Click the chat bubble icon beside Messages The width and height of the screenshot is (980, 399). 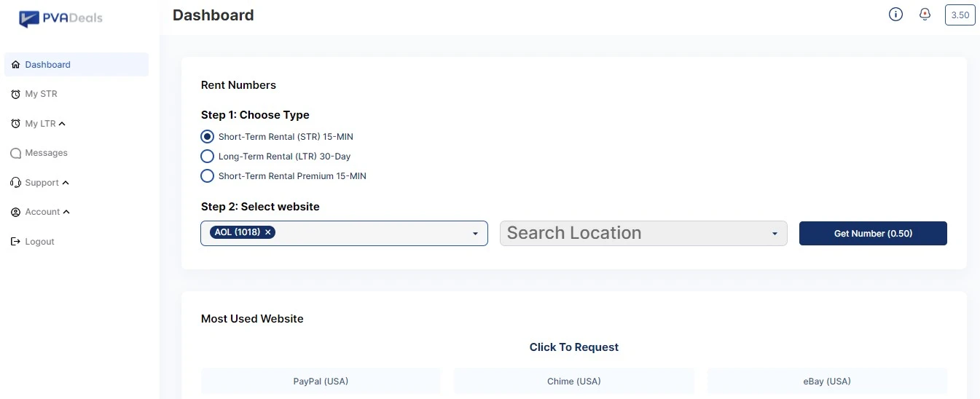(16, 154)
